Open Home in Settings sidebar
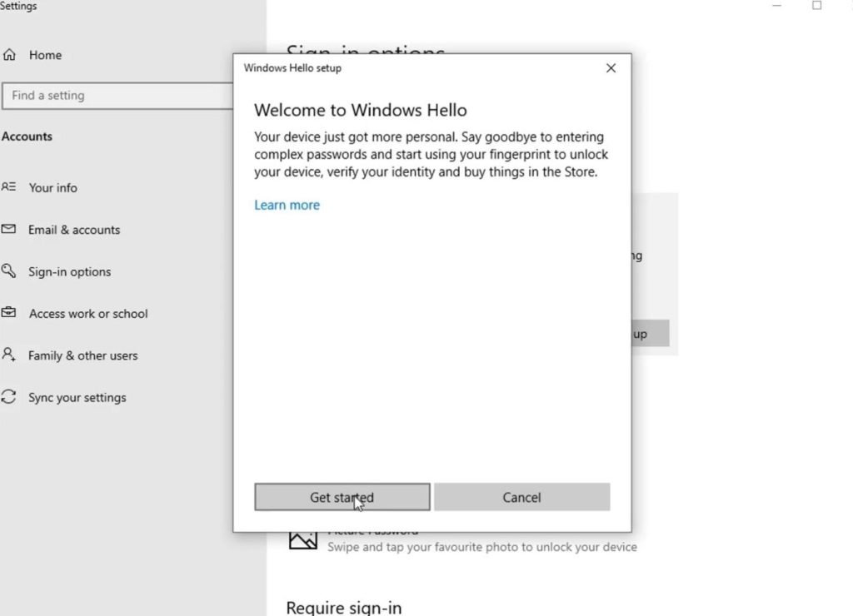 pyautogui.click(x=45, y=55)
